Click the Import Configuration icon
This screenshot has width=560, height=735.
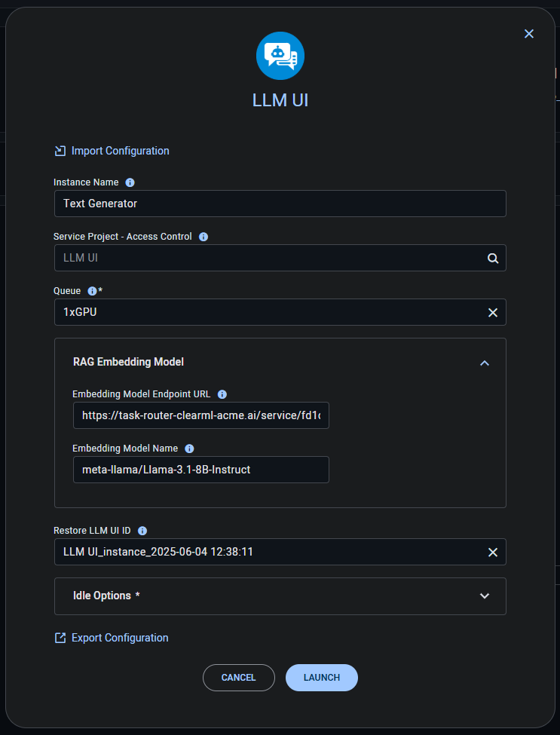(60, 150)
